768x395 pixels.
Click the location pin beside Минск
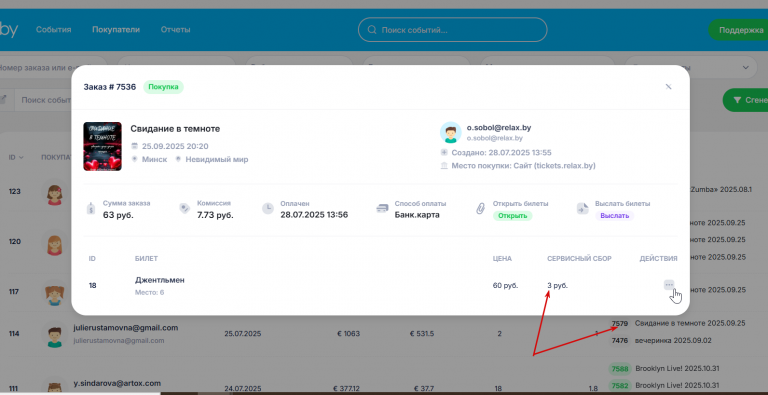point(134,159)
